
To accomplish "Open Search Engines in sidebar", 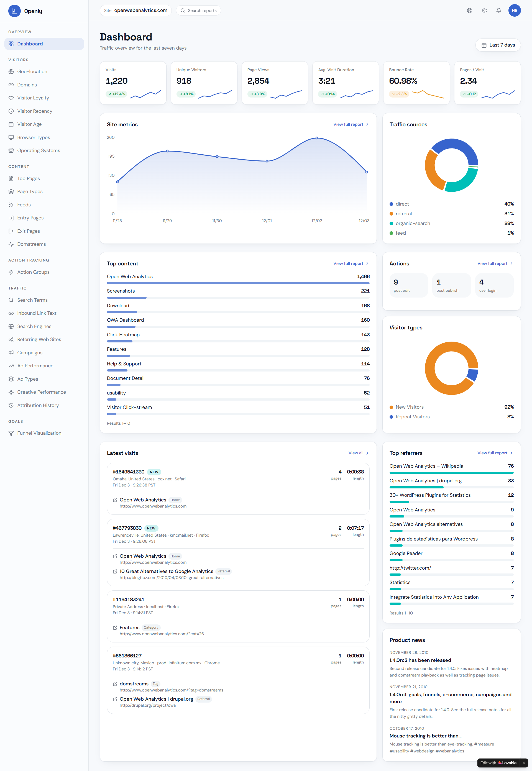I will click(x=44, y=327).
